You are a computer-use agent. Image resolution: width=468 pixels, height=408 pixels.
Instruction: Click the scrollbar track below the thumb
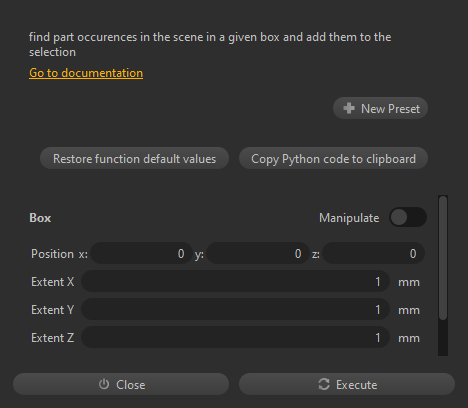pos(443,338)
